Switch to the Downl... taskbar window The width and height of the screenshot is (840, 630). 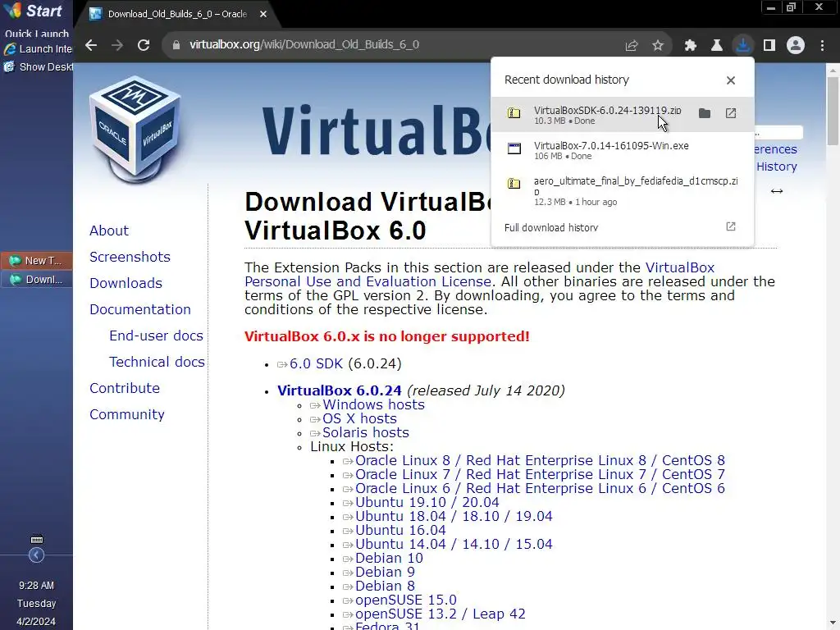click(36, 280)
